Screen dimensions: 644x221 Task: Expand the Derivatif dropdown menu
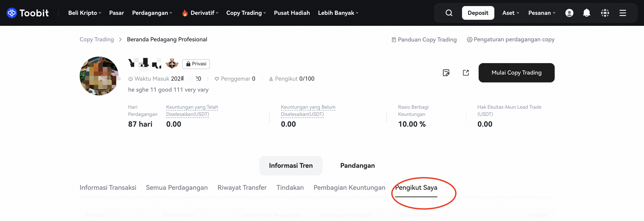coord(204,13)
